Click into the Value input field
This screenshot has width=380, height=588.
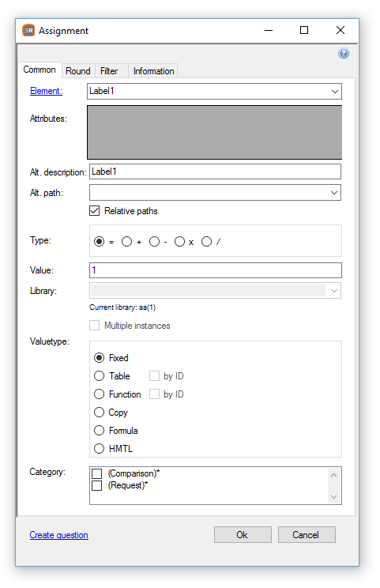(216, 270)
